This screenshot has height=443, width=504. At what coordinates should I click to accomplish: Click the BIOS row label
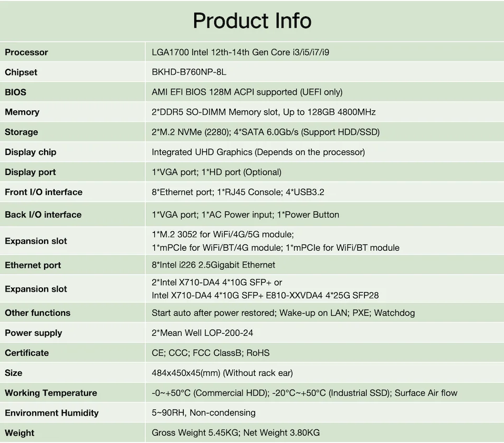pos(15,92)
